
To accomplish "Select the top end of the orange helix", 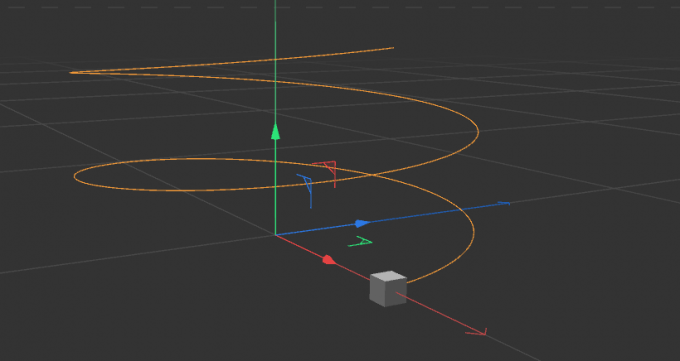I will click(392, 48).
